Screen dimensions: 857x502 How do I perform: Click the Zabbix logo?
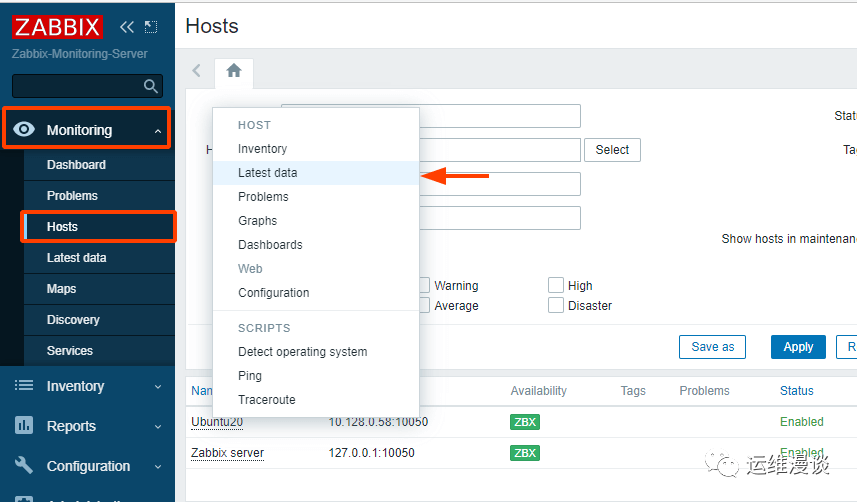click(57, 27)
